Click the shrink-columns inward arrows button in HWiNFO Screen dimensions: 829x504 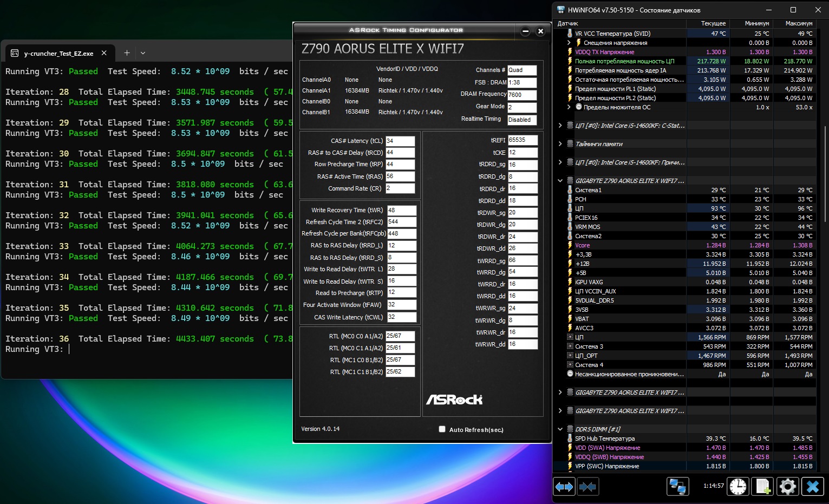pos(588,487)
